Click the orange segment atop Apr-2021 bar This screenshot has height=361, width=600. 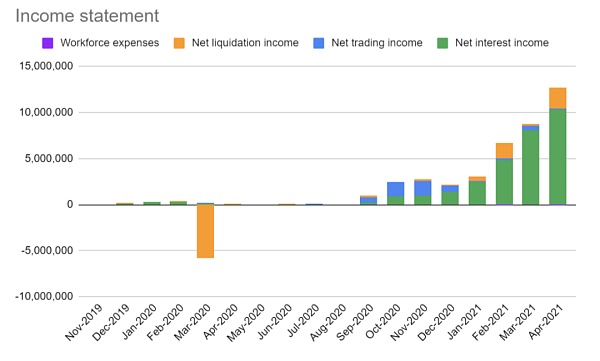tap(558, 98)
